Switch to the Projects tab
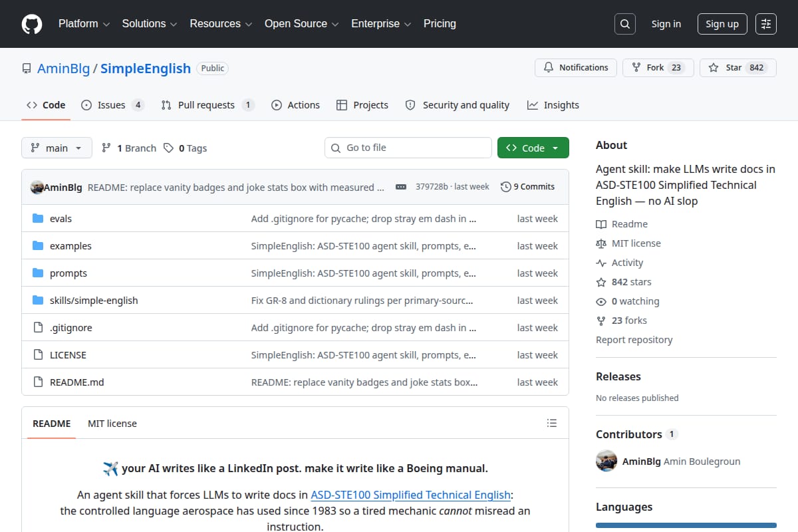 [362, 105]
